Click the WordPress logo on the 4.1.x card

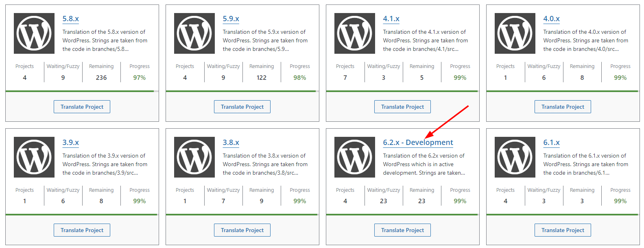click(355, 33)
